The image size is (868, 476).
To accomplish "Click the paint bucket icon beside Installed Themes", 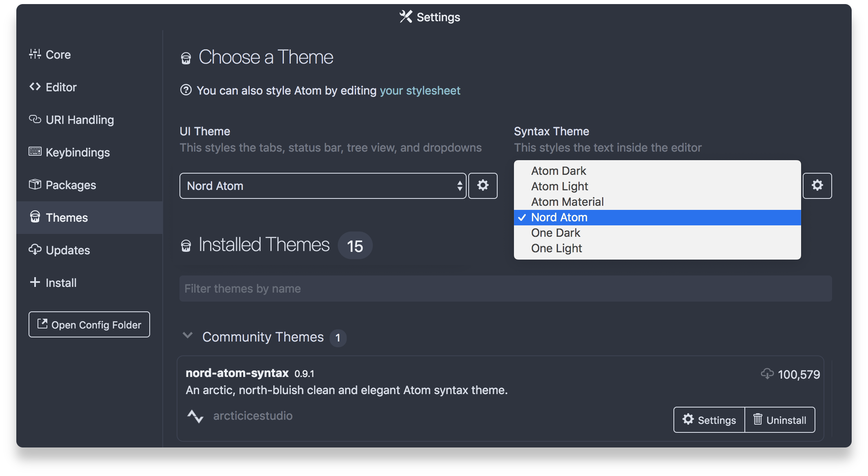I will click(186, 246).
